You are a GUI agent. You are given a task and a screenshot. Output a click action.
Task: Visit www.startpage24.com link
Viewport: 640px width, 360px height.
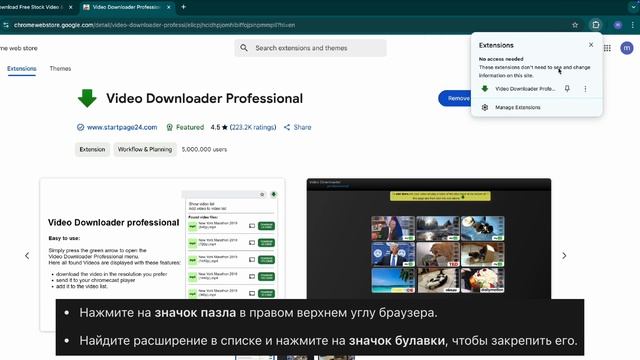click(122, 127)
